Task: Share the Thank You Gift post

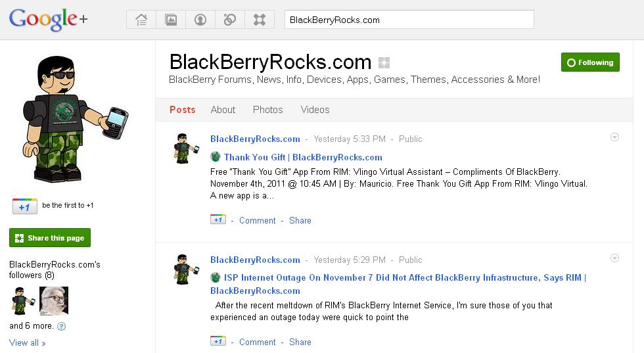Action: (300, 220)
